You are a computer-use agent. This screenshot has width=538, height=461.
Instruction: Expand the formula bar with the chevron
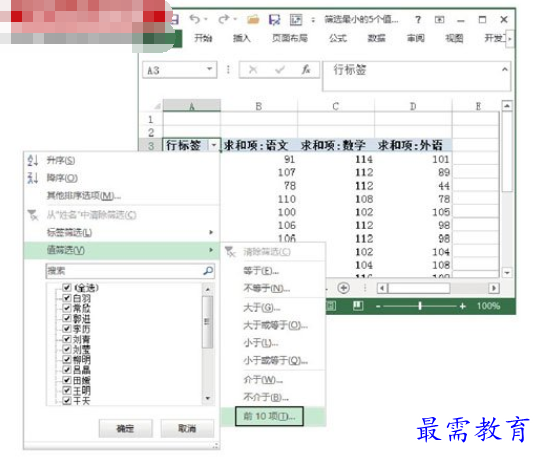(505, 70)
